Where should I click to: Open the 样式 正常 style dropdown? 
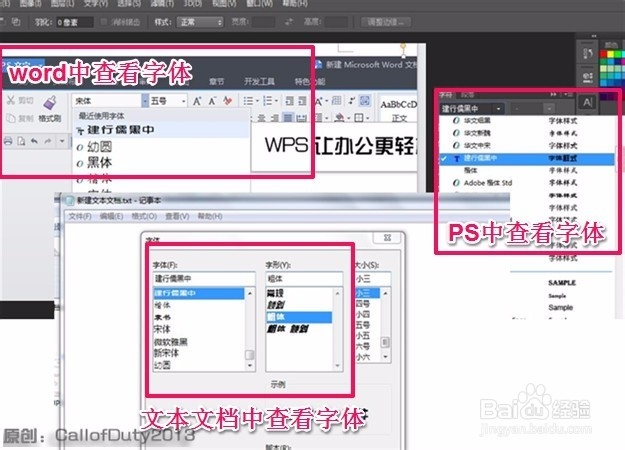pyautogui.click(x=200, y=22)
